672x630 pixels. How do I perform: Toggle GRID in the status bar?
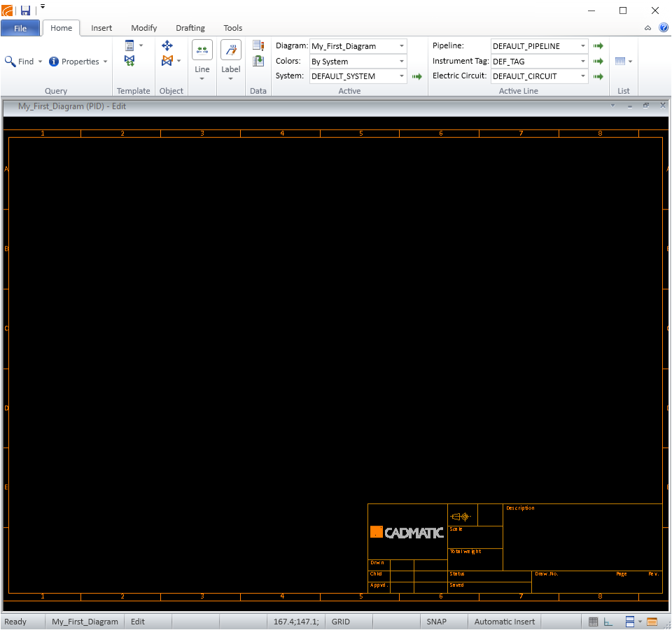click(341, 622)
